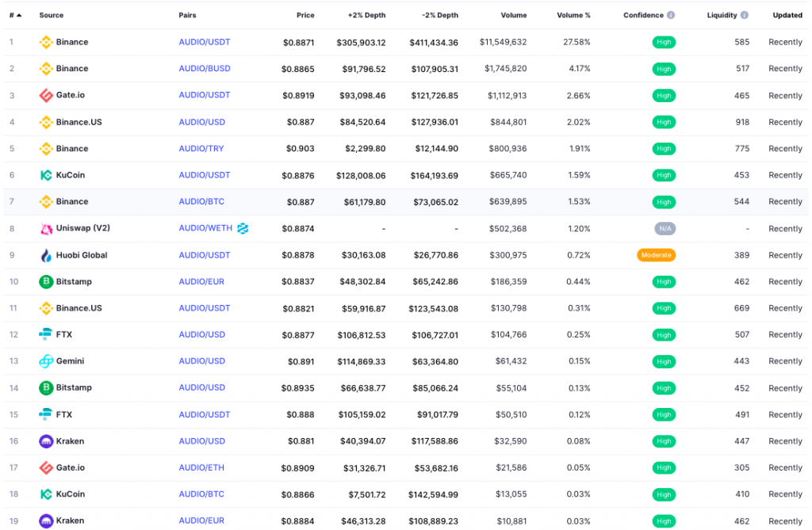
Task: Click the N/A confidence badge for Uniswap
Action: 665,229
